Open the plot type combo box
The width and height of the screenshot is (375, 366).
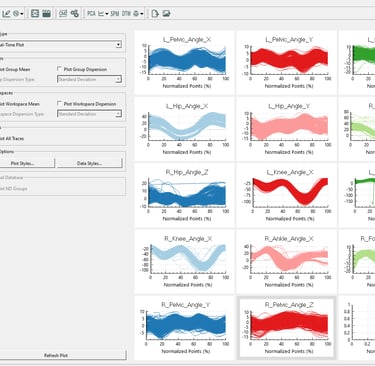[x=60, y=45]
